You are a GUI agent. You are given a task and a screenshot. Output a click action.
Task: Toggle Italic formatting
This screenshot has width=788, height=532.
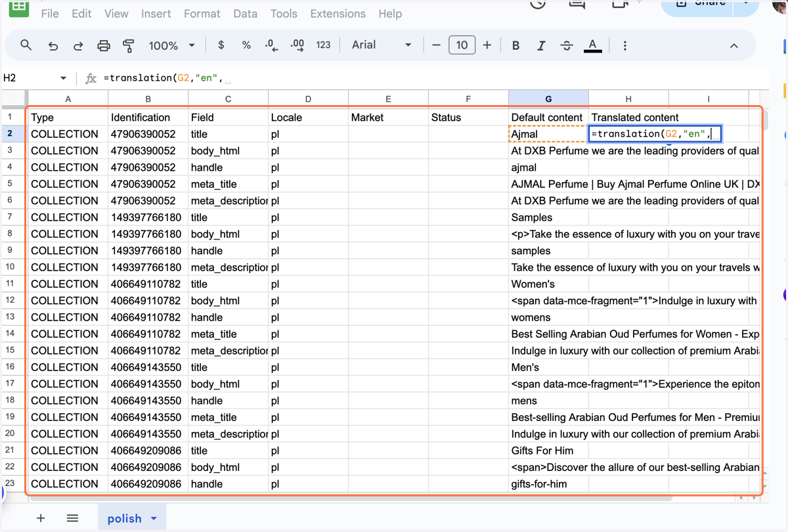point(541,45)
